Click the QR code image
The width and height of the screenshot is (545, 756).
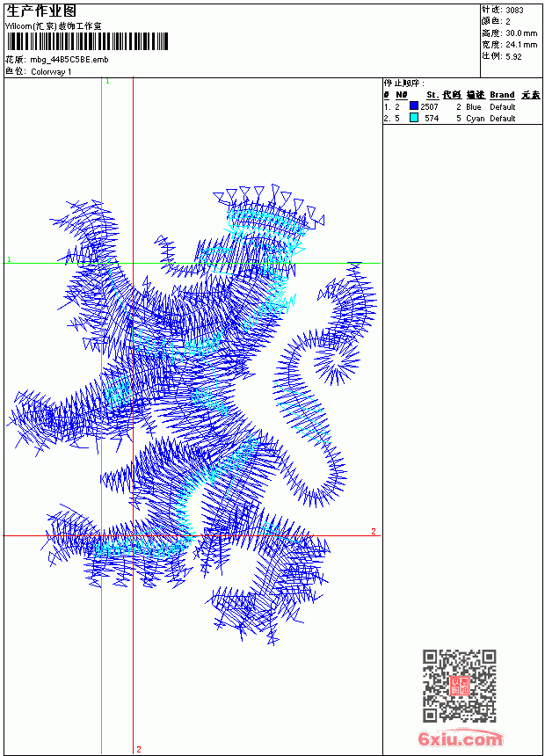pos(460,686)
